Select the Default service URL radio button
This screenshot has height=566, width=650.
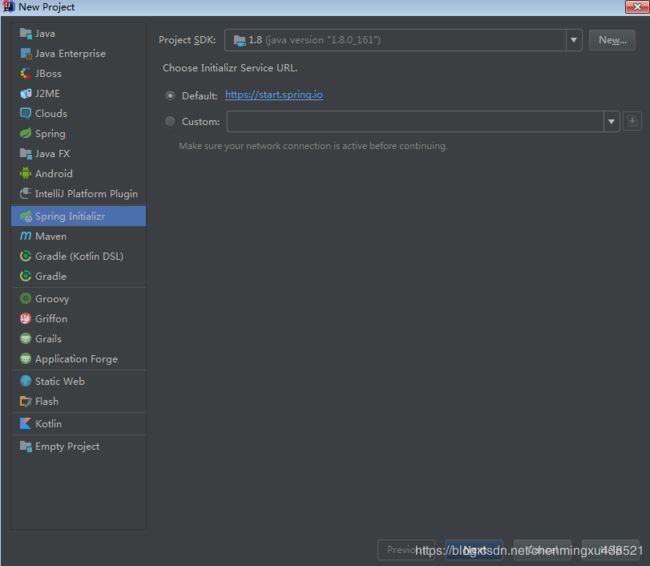pyautogui.click(x=170, y=96)
